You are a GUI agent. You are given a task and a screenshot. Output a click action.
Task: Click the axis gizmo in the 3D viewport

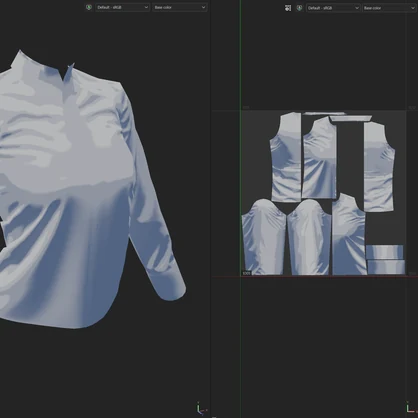coord(201,409)
